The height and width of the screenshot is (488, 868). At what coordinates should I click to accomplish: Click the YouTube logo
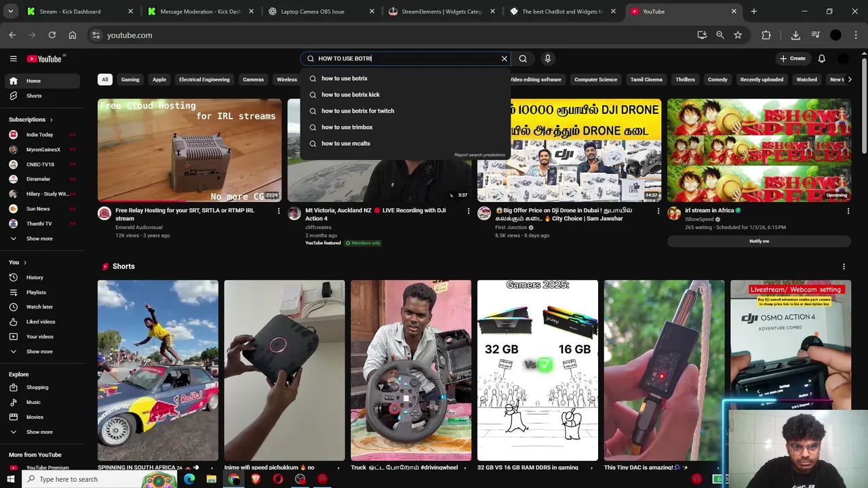click(45, 59)
